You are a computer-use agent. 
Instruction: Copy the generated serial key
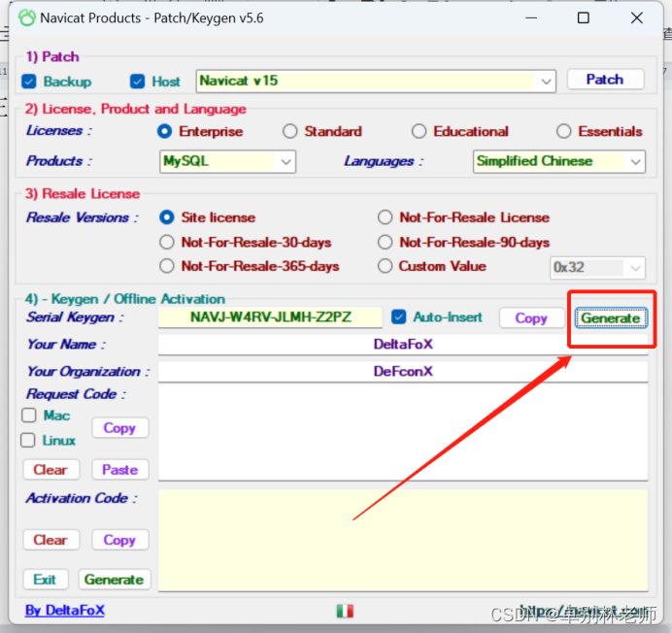pyautogui.click(x=531, y=318)
